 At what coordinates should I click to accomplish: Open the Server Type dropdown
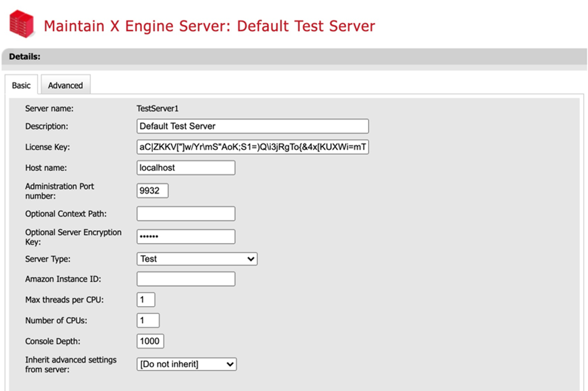(197, 259)
